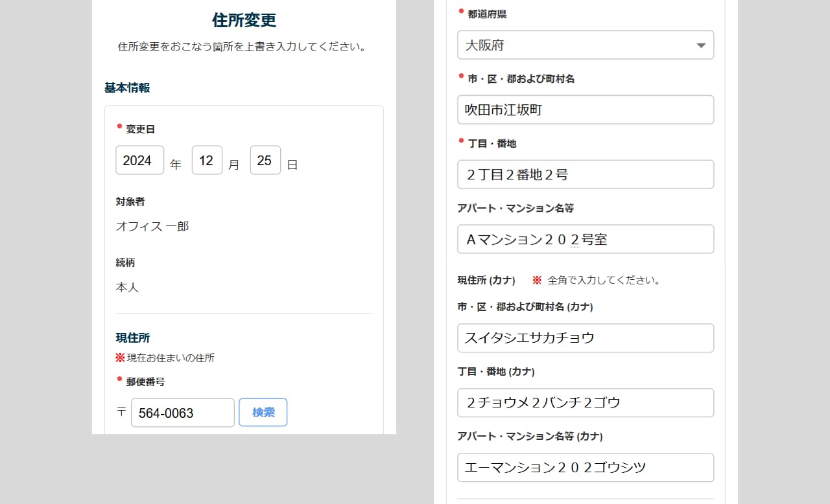This screenshot has height=504, width=830.
Task: Click the field containing 2丁目2番地2号
Action: pos(586,175)
